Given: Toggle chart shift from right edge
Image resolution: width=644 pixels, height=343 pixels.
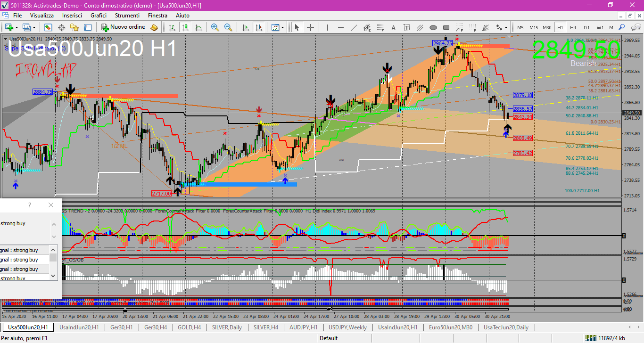Looking at the screenshot, I should tap(258, 27).
